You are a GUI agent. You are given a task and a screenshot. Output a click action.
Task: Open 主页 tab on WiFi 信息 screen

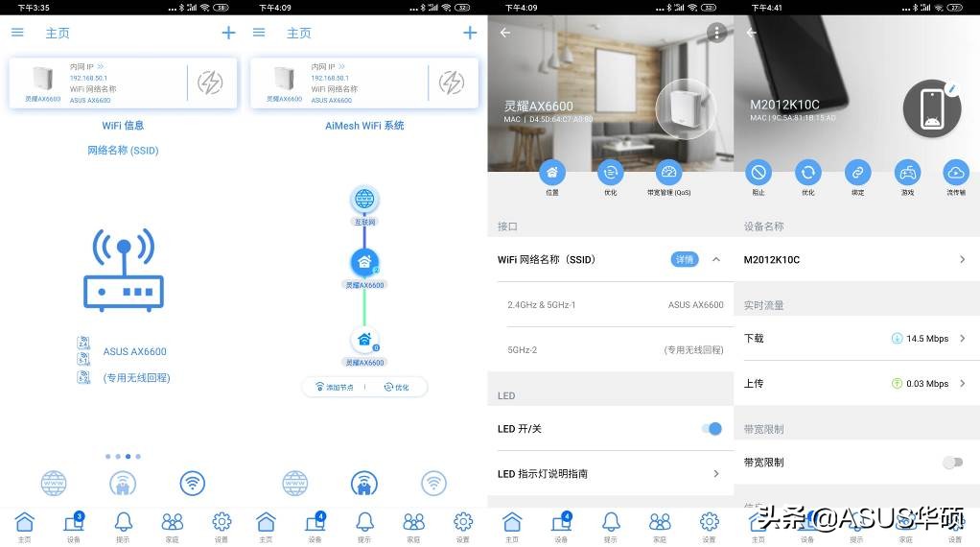point(24,527)
